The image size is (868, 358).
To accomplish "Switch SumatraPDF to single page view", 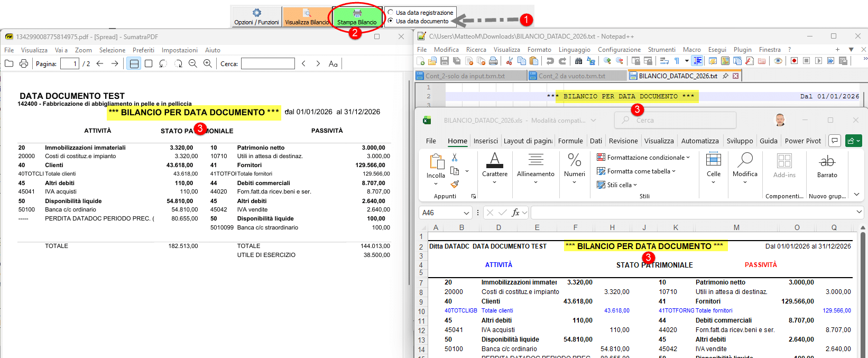I will coord(149,63).
